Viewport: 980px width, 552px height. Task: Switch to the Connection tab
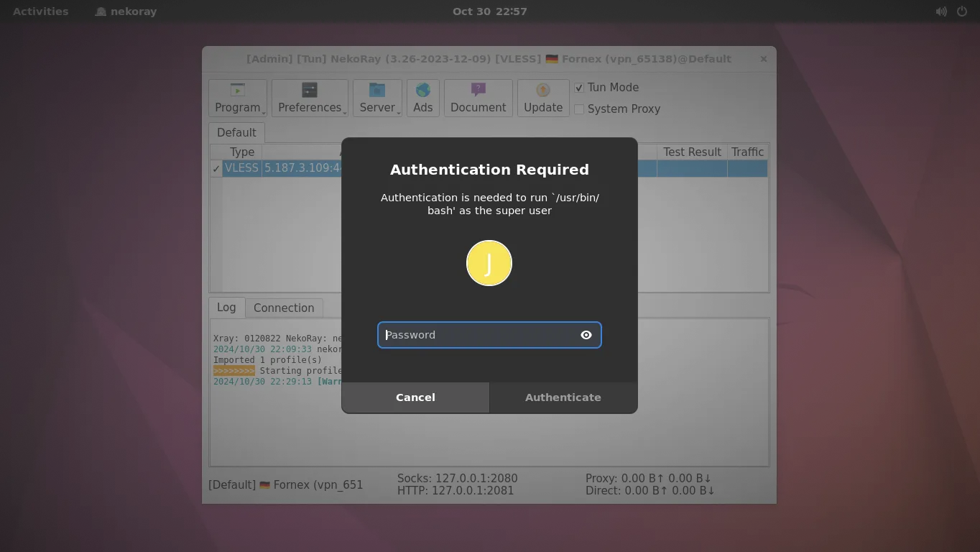tap(284, 308)
